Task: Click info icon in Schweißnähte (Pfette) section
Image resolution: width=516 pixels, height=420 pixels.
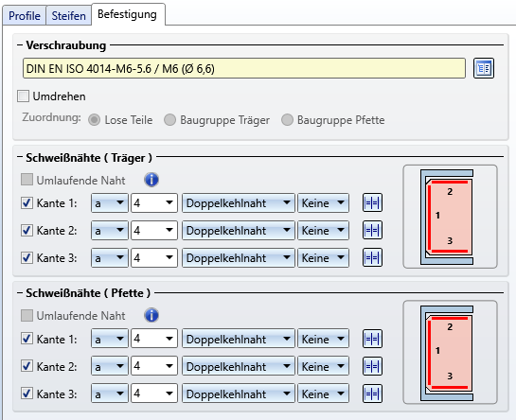Action: (x=151, y=315)
